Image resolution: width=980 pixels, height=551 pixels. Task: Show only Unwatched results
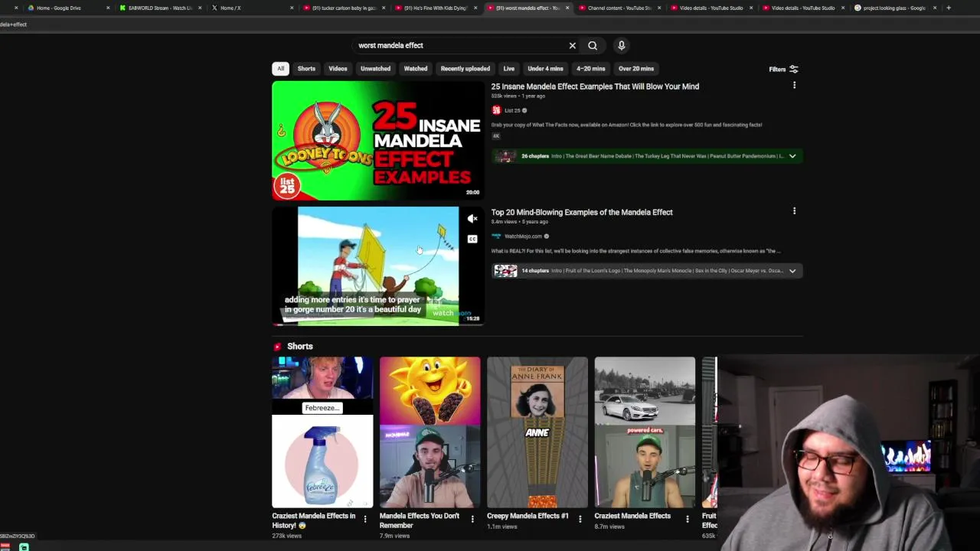tap(375, 69)
